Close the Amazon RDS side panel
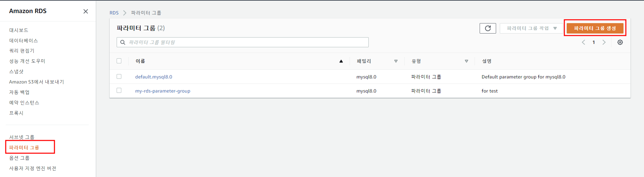This screenshot has width=644, height=177. [x=86, y=11]
